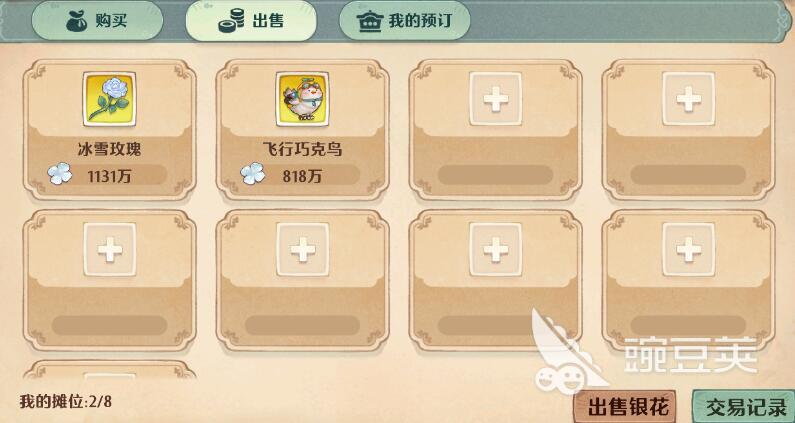Click the 818万 price of 飞行巧克鸟
Viewport: 795px width, 423px height.
302,176
